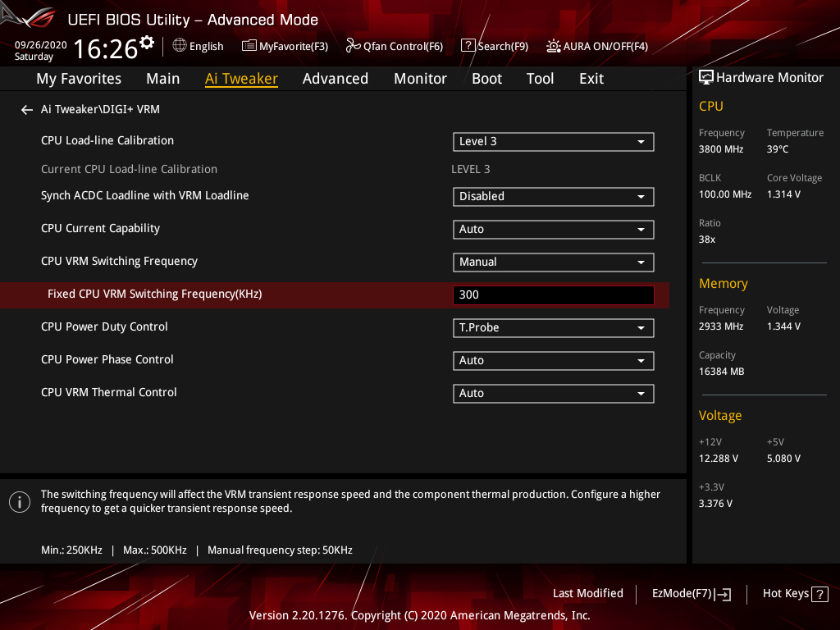Select CPU VRM Thermal Control label
840x630 pixels.
click(x=109, y=392)
